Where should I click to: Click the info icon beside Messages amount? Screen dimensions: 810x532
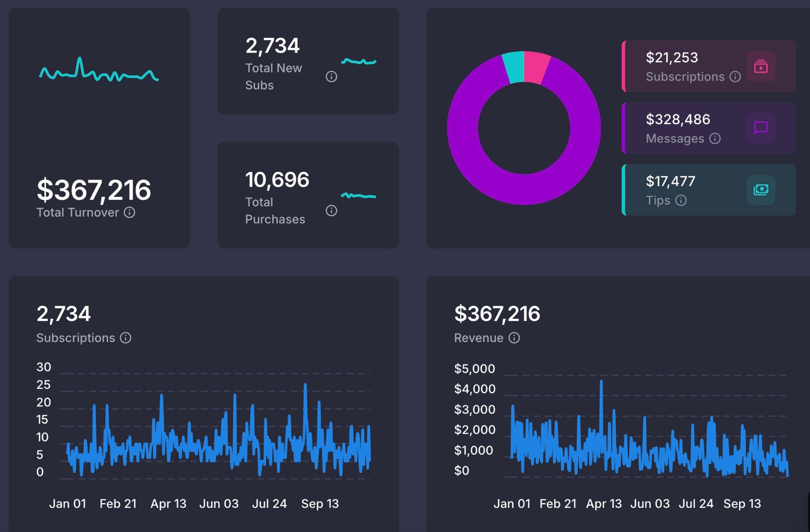pos(716,138)
